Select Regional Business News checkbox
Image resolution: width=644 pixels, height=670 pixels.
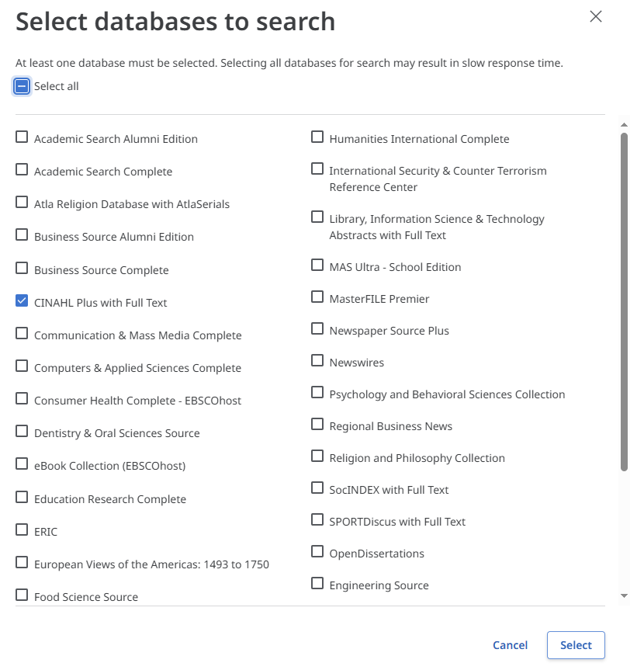[317, 425]
